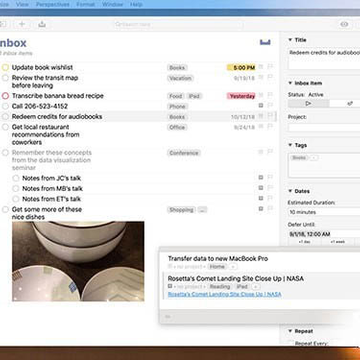Open the note icon on Notes from MB's talk
Viewport: 360px width, 360px height.
point(261,188)
